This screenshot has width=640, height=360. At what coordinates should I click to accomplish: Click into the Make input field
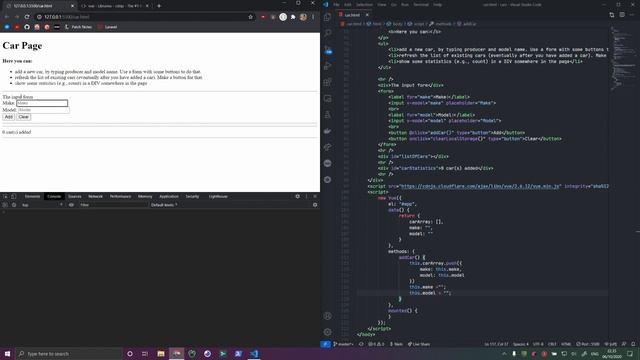click(x=42, y=103)
